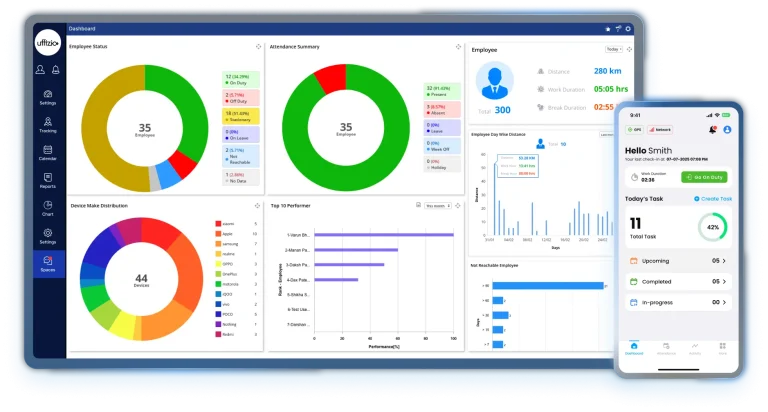Open Tracking in the left sidebar
Screen dimensions: 768x412
48,123
